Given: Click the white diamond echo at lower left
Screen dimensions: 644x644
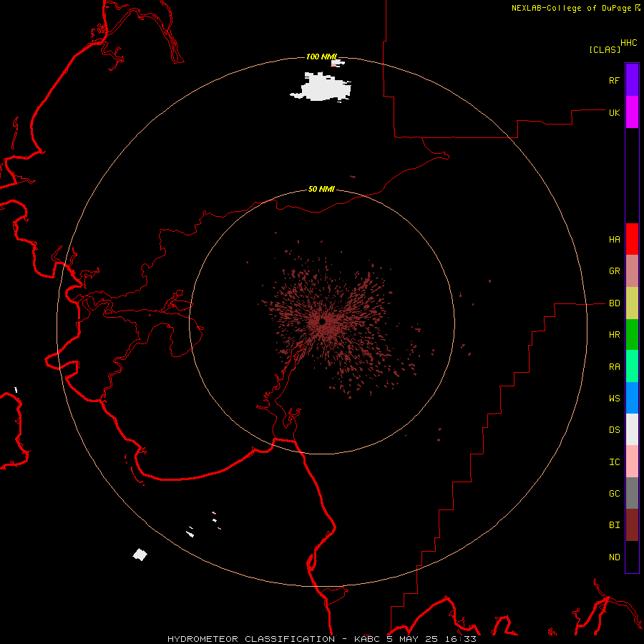Looking at the screenshot, I should (140, 555).
